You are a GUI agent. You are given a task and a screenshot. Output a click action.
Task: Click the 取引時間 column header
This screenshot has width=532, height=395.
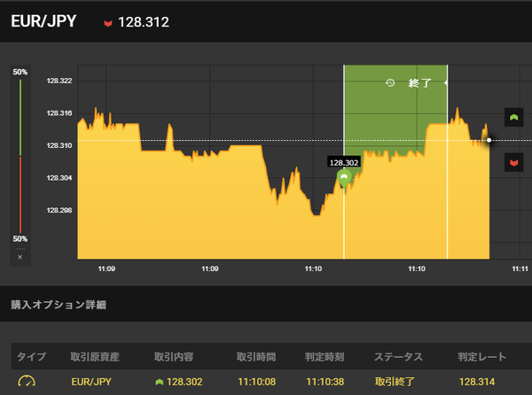point(258,357)
